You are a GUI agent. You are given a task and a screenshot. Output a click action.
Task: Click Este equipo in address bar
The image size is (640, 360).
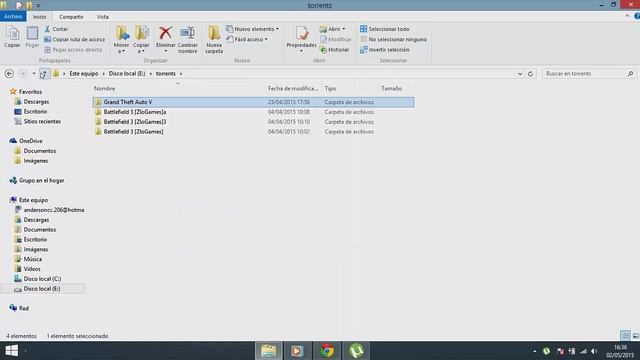pos(84,73)
